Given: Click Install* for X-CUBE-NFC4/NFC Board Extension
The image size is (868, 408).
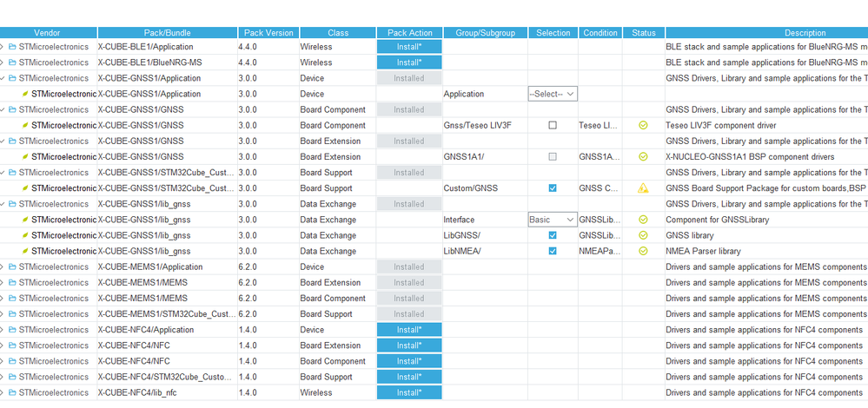Looking at the screenshot, I should pos(409,345).
